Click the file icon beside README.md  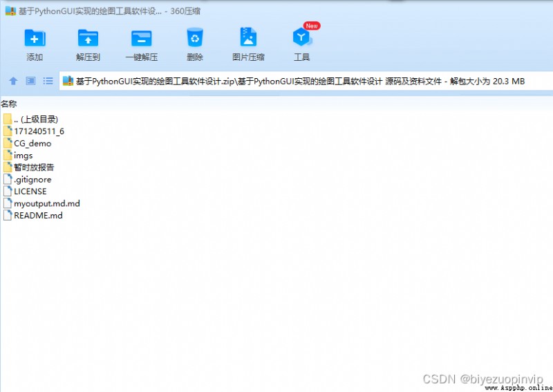(8, 215)
